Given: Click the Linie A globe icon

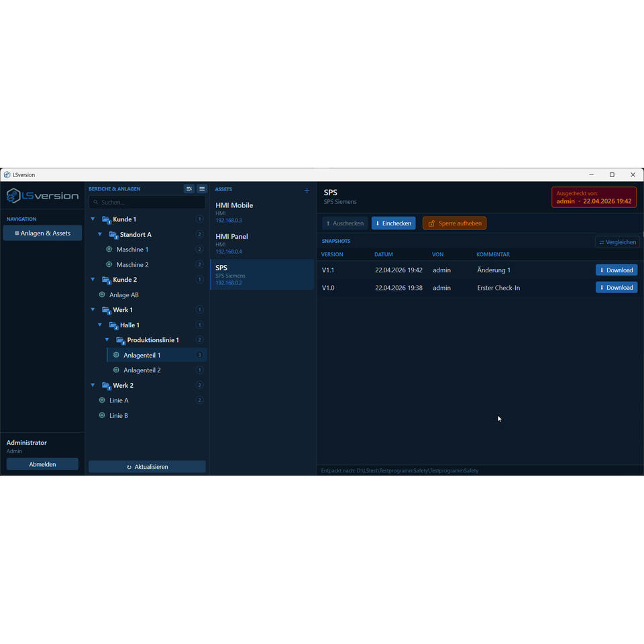Looking at the screenshot, I should pos(102,400).
